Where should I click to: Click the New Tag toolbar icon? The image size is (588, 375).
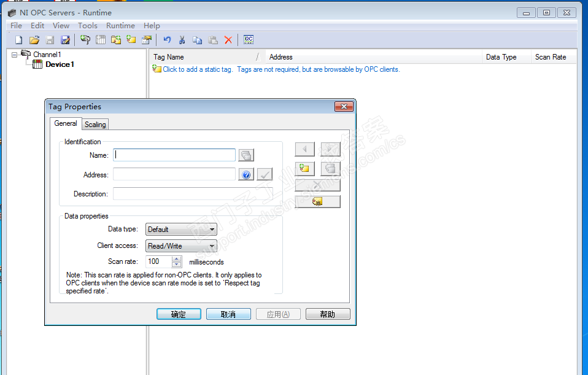click(x=131, y=40)
